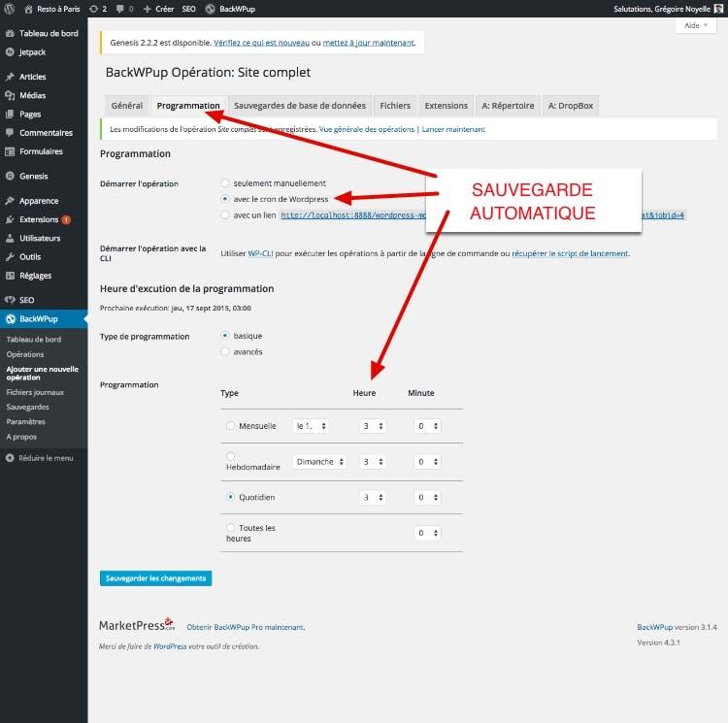Click the Extensions update badge showing 1

[x=66, y=219]
